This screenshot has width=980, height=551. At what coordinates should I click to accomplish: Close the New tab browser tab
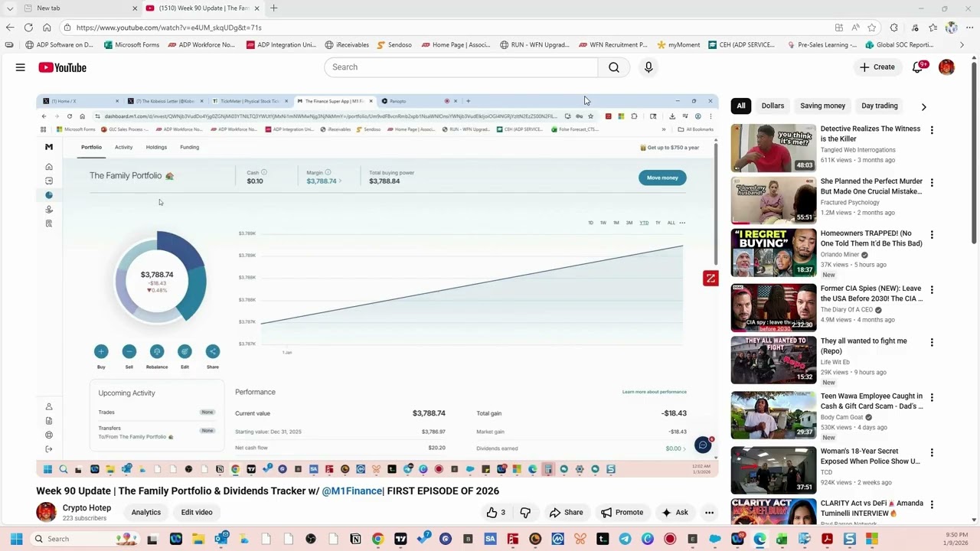[135, 8]
